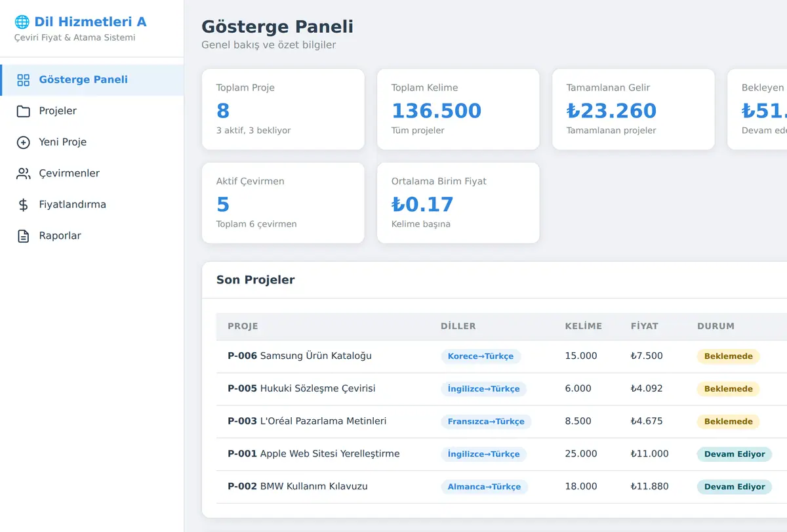787x532 pixels.
Task: Click the KELİME column header
Action: click(584, 326)
